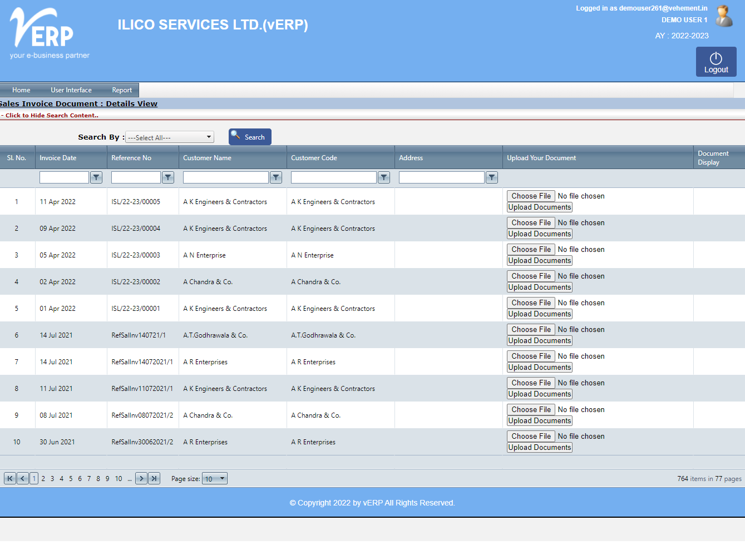Open Invoice Date filter icon
The height and width of the screenshot is (560, 745).
[x=96, y=177]
